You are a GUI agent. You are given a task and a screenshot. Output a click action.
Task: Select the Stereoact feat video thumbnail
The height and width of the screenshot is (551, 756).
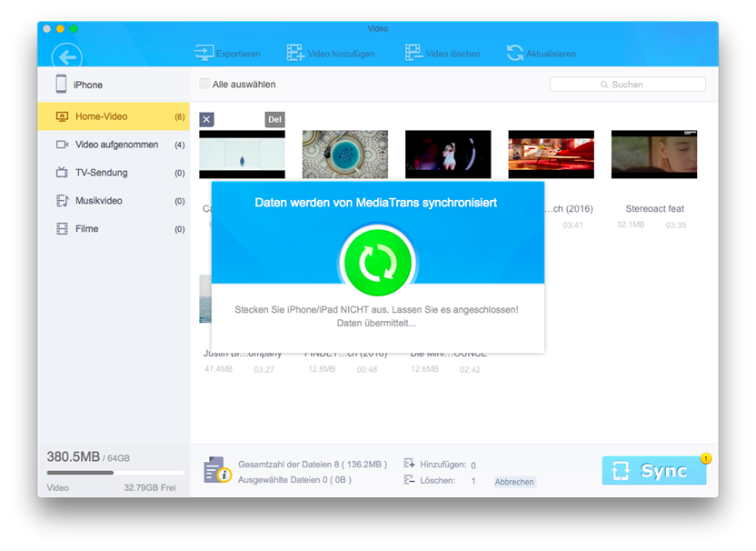[x=654, y=155]
